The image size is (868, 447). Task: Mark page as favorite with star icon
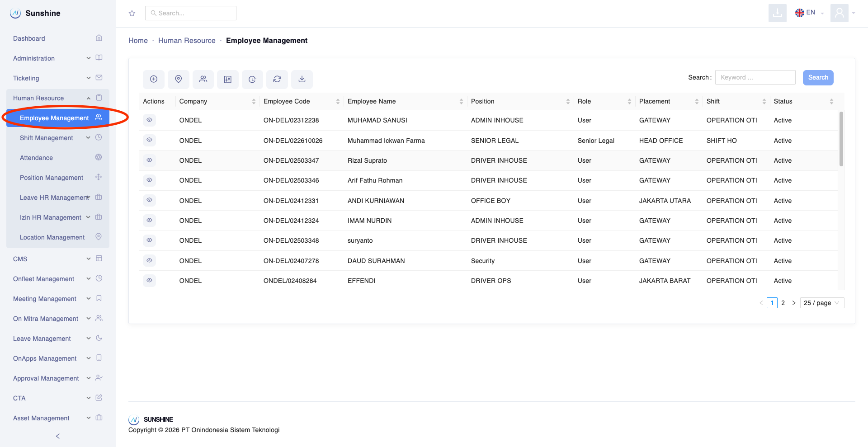point(132,14)
